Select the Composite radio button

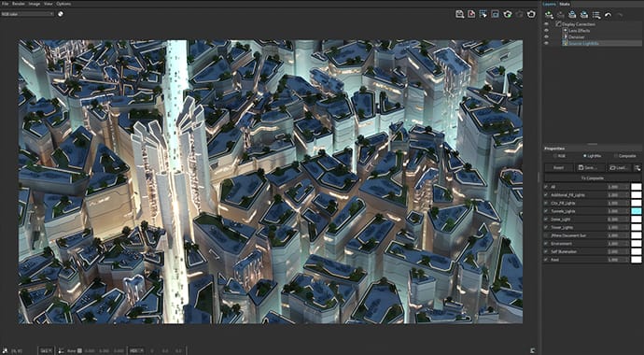point(616,156)
